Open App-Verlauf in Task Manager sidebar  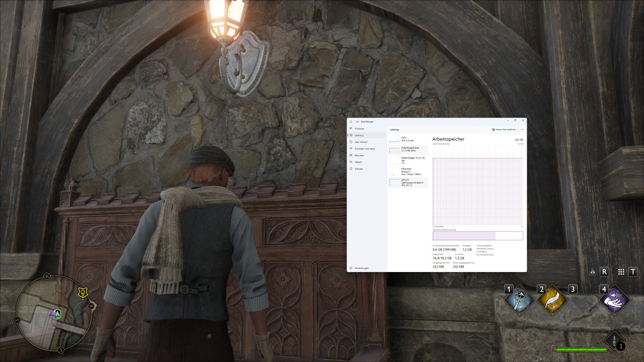tap(367, 142)
